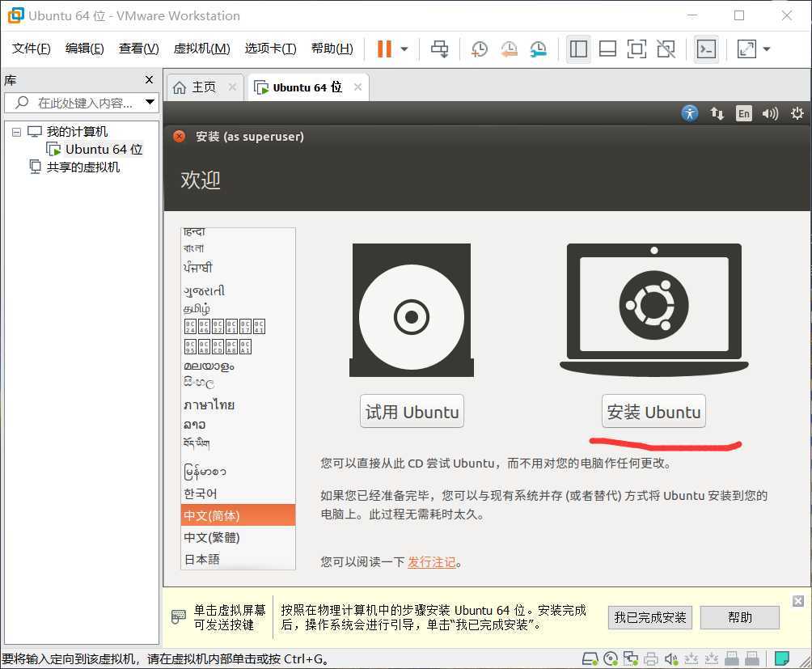This screenshot has width=812, height=669.
Task: Close the 主页 tab
Action: 232,87
